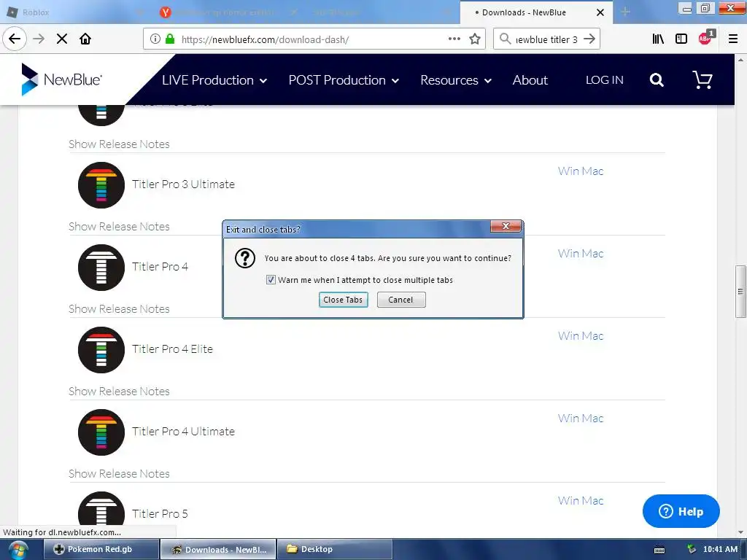Click LOG IN in the header

604,80
